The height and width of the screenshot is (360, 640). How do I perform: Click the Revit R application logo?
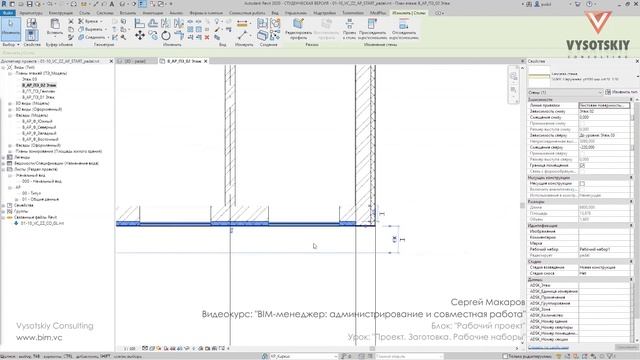(4, 4)
